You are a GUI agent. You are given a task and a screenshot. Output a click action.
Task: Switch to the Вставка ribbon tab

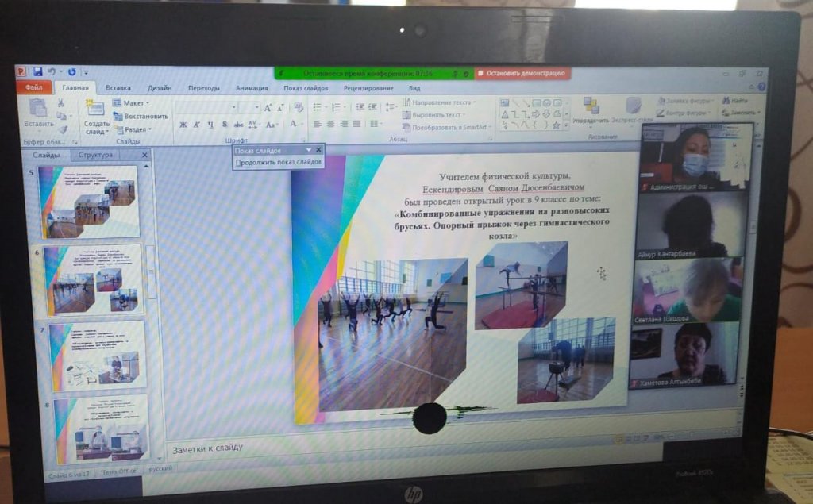click(118, 88)
